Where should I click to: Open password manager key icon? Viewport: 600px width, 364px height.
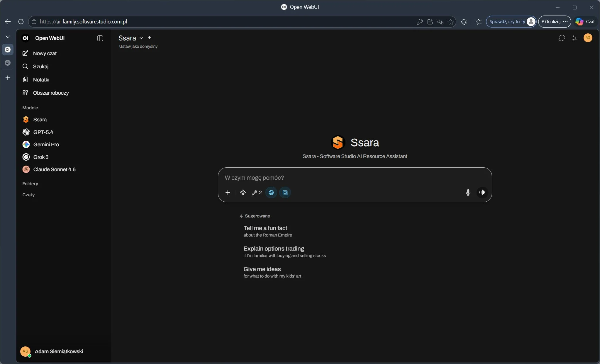[x=420, y=22]
